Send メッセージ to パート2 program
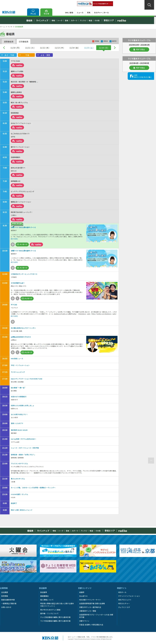The image size is (156, 644). click(x=22, y=268)
